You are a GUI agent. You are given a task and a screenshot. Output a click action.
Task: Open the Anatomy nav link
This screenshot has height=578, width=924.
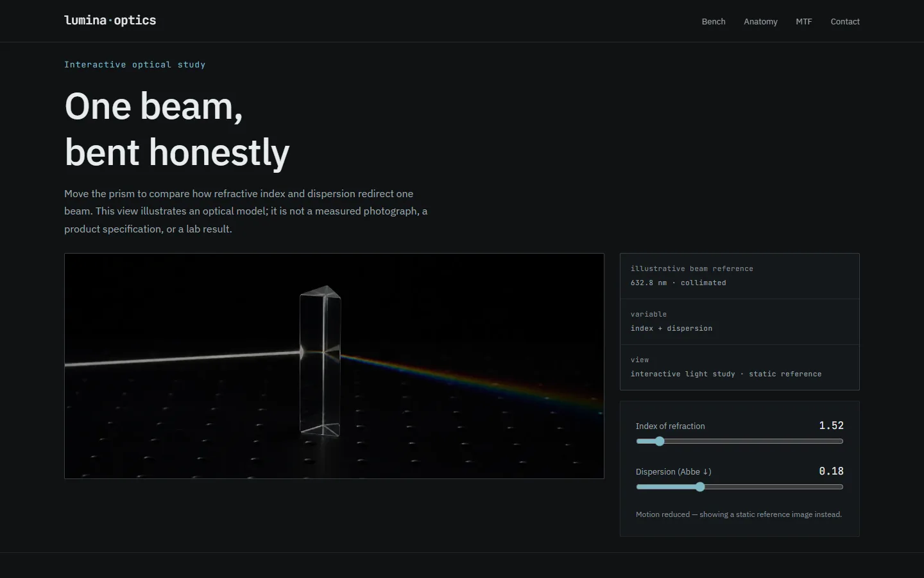click(x=760, y=21)
